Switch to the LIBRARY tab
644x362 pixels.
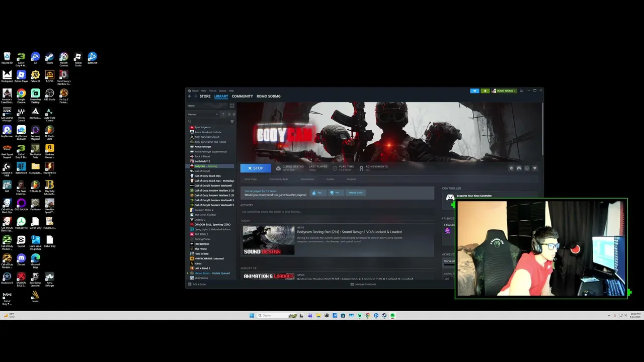point(221,96)
